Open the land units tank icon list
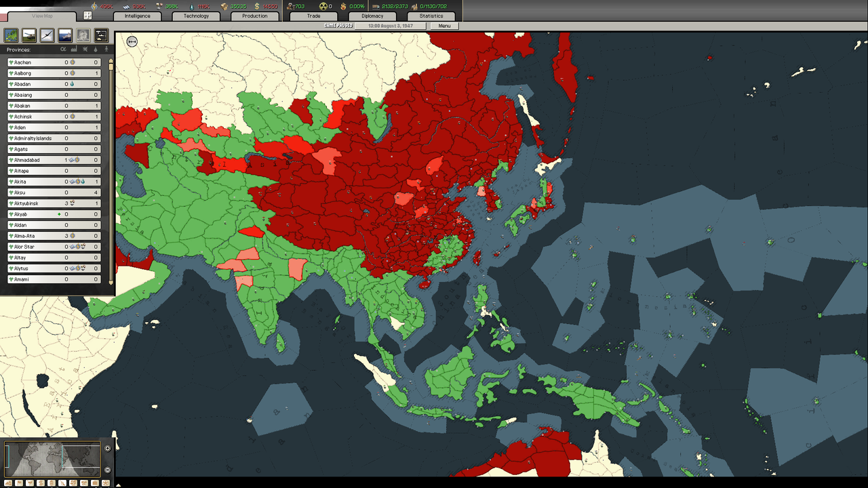This screenshot has height=488, width=868. [x=29, y=35]
